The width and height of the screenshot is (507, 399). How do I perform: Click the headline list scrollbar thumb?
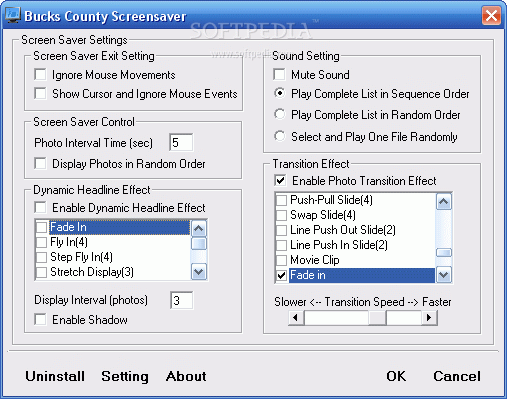click(199, 243)
